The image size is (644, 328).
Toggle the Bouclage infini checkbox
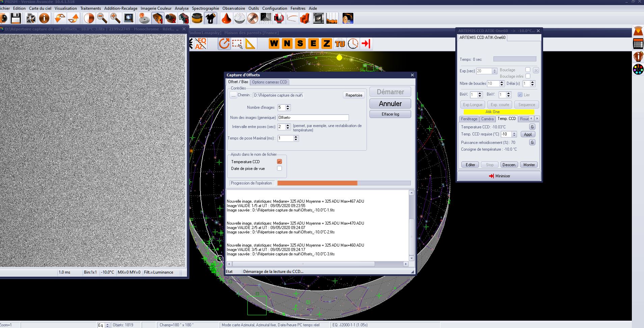click(528, 76)
